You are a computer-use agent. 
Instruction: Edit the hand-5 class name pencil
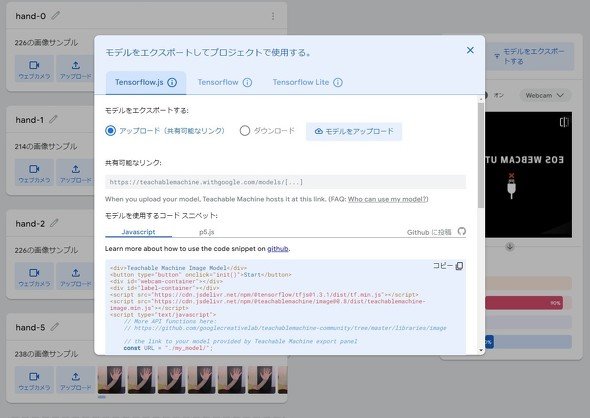55,327
